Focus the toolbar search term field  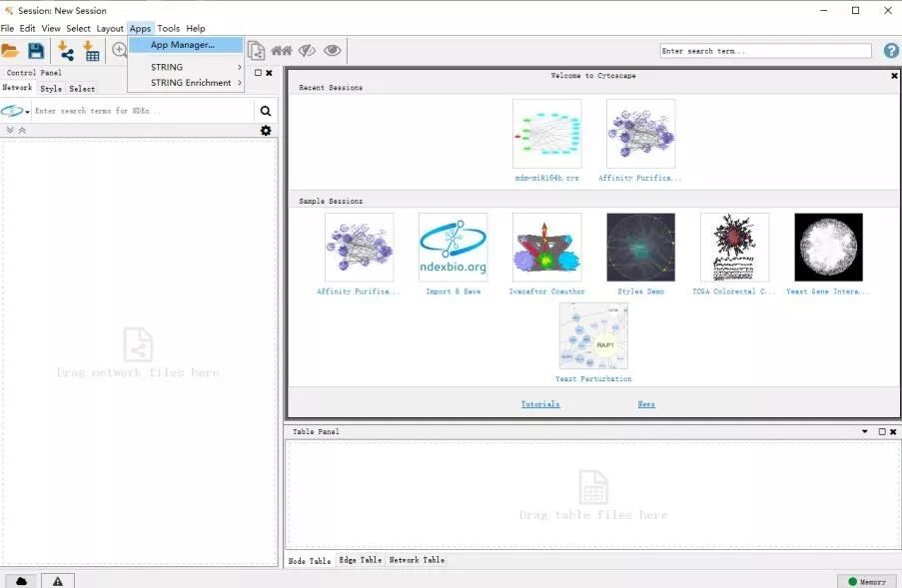pos(766,51)
